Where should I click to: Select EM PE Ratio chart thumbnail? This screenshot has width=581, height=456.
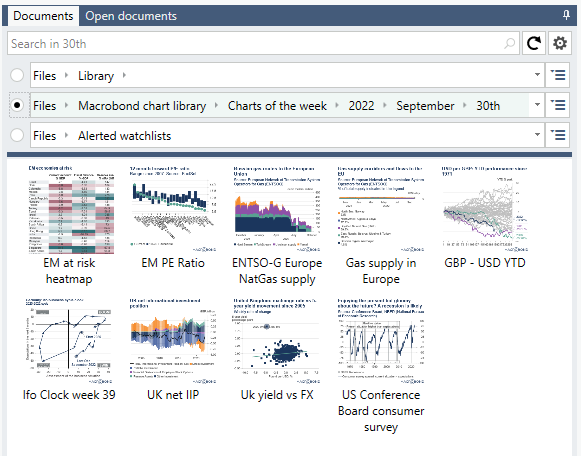[x=173, y=209]
